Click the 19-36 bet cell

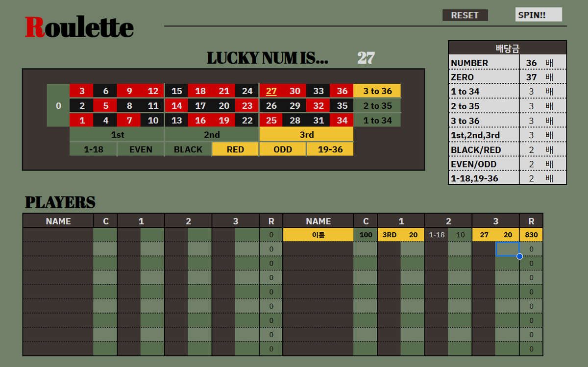coord(330,149)
